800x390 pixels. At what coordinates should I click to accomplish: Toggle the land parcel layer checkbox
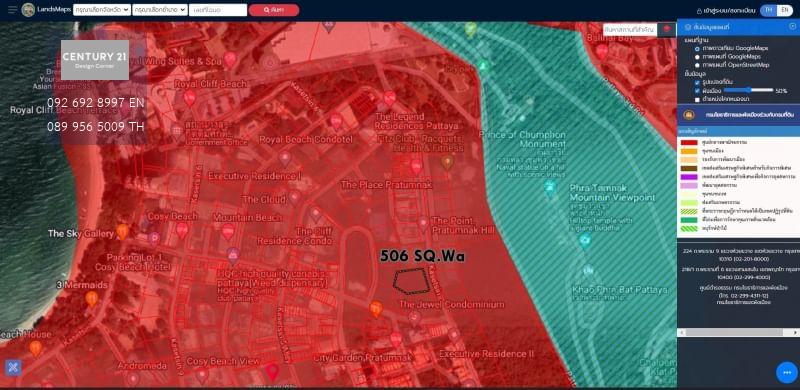click(x=697, y=82)
